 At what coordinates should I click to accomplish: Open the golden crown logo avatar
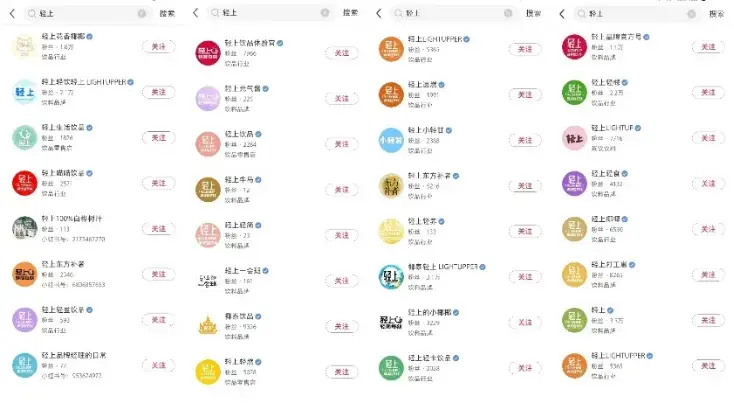tap(208, 326)
